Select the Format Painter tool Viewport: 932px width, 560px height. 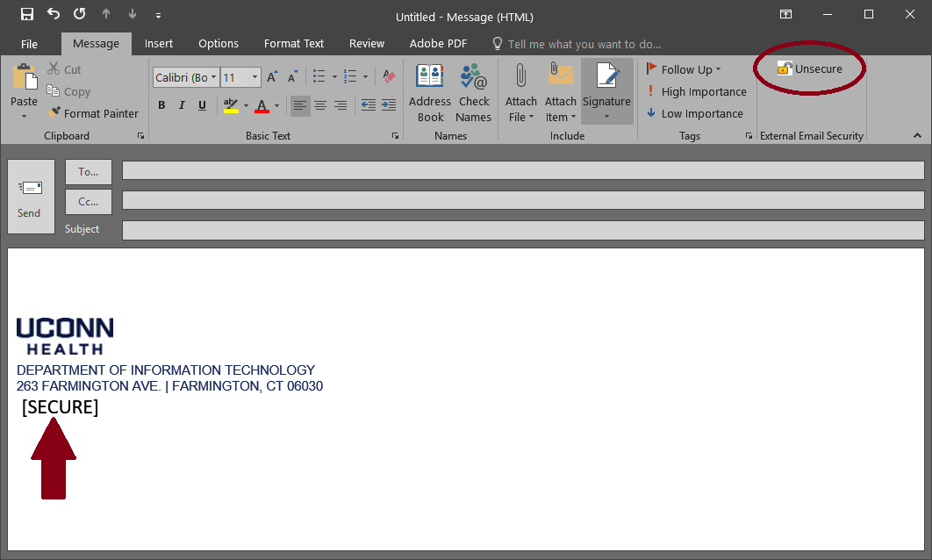(x=92, y=113)
